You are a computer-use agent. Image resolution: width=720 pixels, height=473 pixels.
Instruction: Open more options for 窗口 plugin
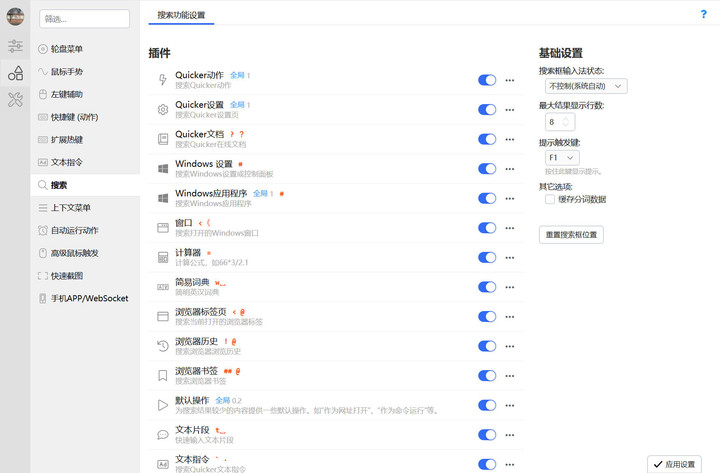pyautogui.click(x=510, y=228)
